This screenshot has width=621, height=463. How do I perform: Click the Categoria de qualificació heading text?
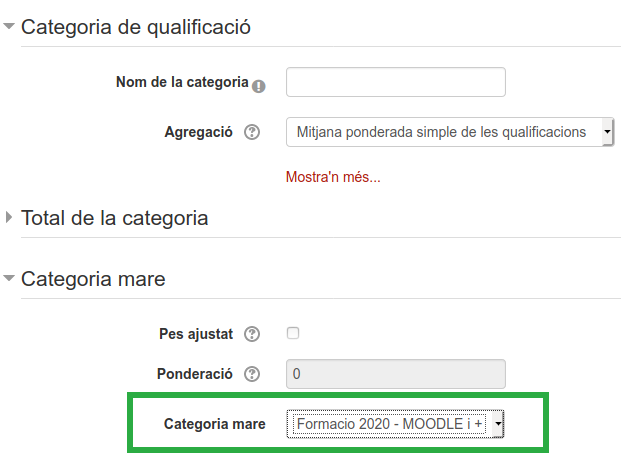(135, 27)
